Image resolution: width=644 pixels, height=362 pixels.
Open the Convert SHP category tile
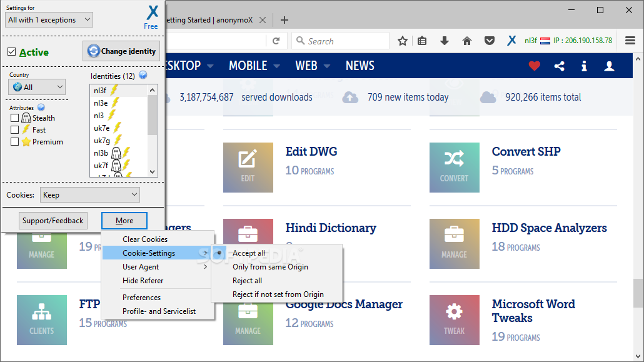tap(455, 167)
